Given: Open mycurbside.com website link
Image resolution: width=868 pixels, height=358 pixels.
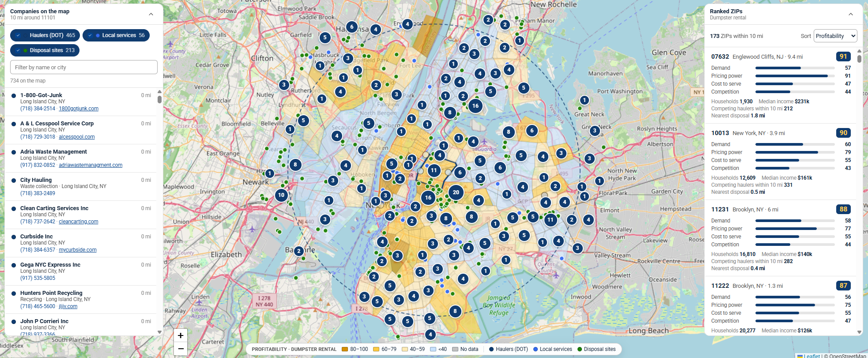Looking at the screenshot, I should pos(78,250).
